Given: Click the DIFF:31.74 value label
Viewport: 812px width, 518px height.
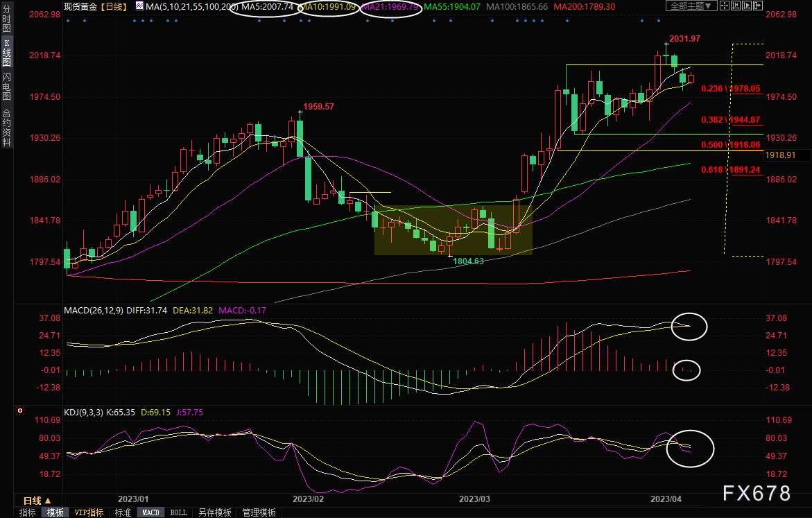Looking at the screenshot, I should [146, 310].
